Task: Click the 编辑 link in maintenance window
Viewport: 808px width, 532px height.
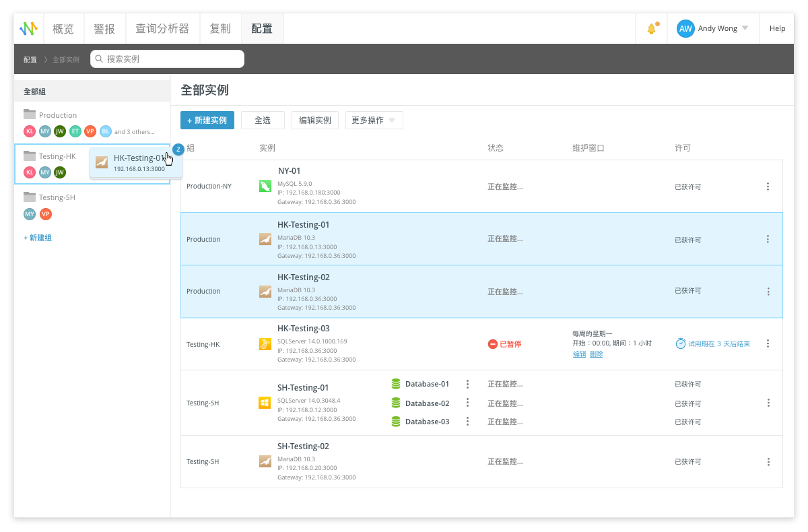Action: point(579,354)
